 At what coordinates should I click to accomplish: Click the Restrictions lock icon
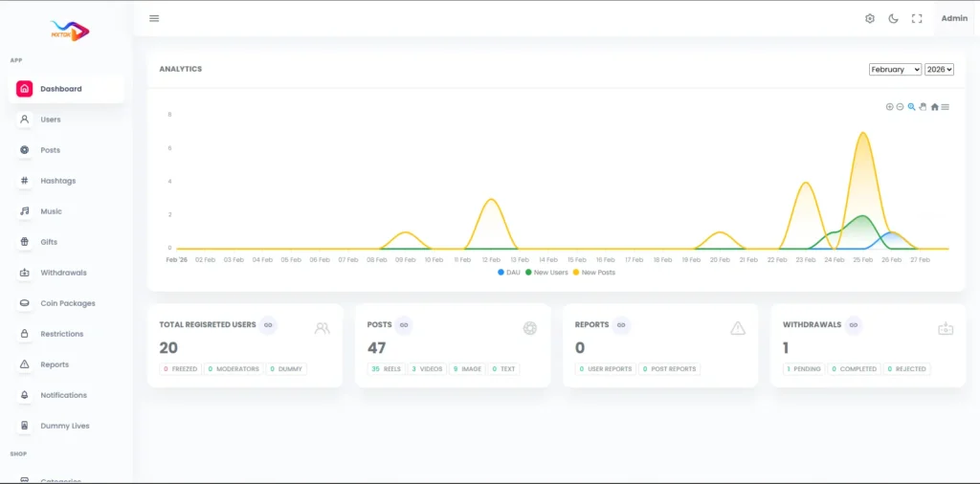click(x=24, y=334)
